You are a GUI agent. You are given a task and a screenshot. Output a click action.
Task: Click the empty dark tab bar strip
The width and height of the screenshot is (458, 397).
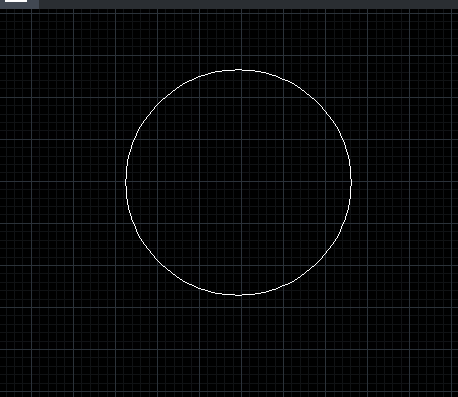pyautogui.click(x=248, y=4)
